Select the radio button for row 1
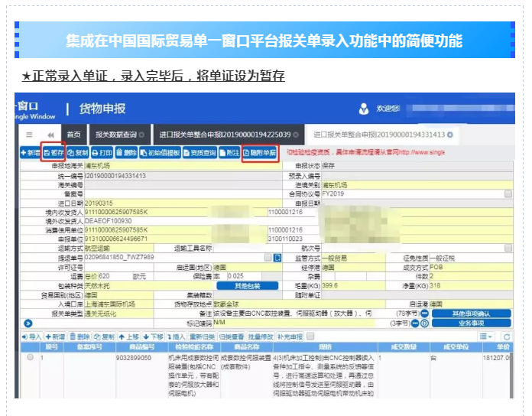The width and height of the screenshot is (532, 416). tap(31, 357)
